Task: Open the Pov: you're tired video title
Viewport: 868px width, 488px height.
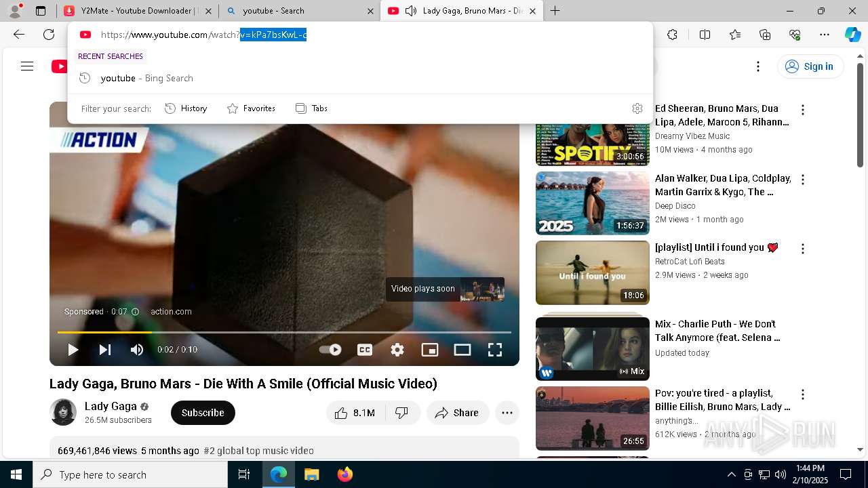Action: [x=723, y=400]
